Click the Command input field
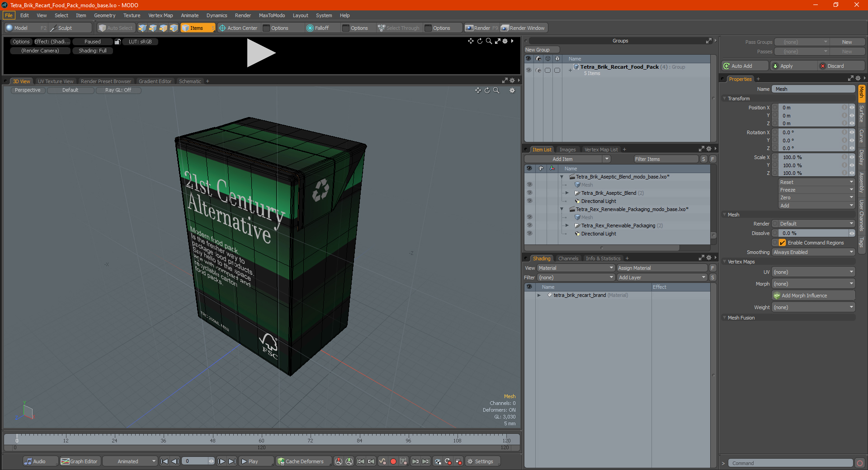Viewport: 868px width, 470px height. pos(790,463)
